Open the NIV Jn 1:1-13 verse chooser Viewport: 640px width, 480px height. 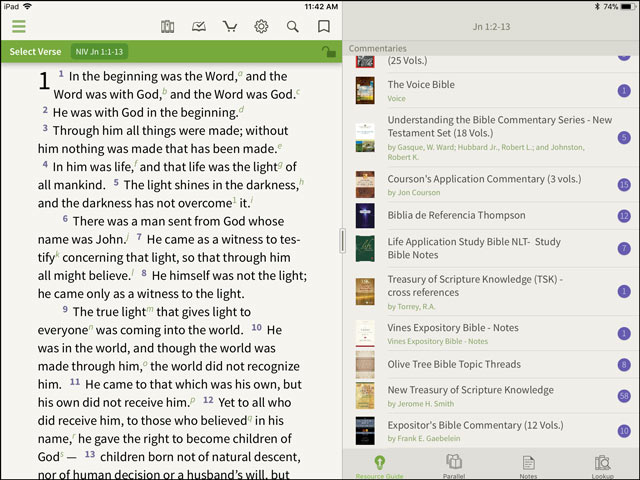(99, 52)
